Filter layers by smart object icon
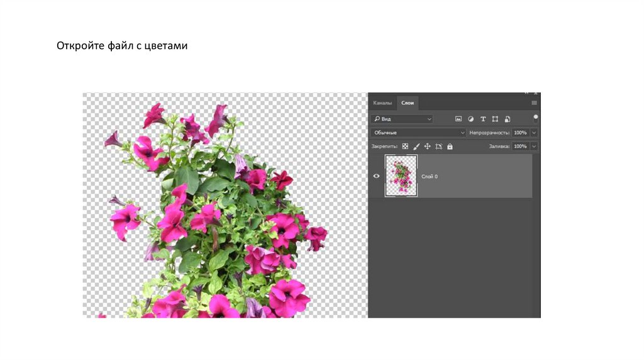The width and height of the screenshot is (644, 361). [x=507, y=119]
